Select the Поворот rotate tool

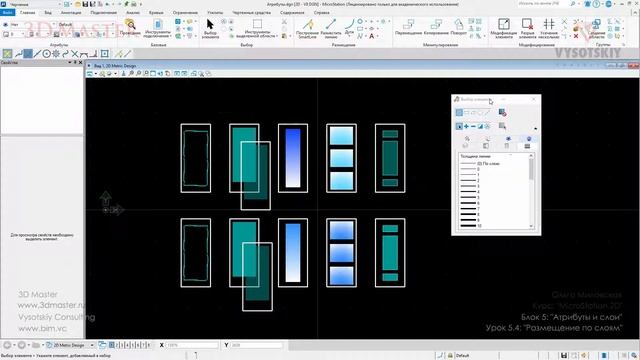tap(458, 27)
